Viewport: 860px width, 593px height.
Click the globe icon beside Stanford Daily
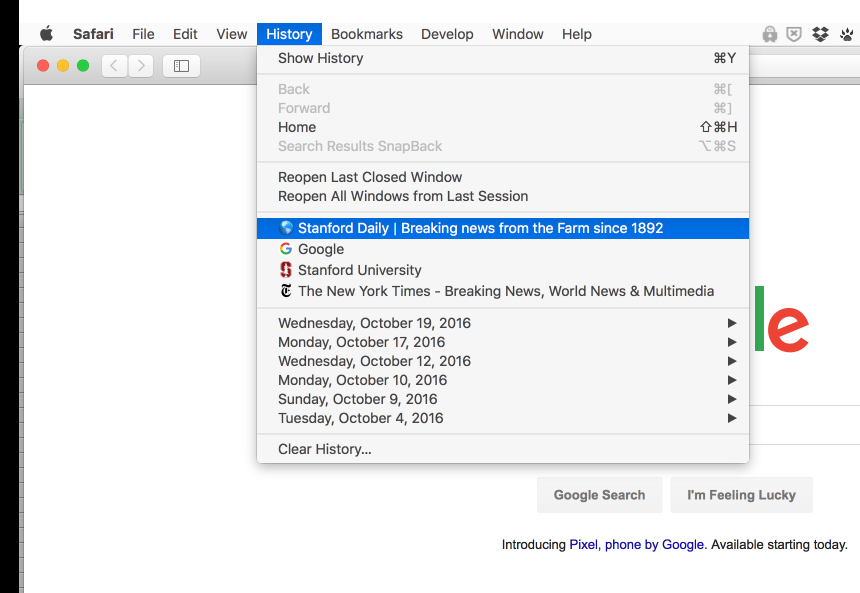pos(286,228)
